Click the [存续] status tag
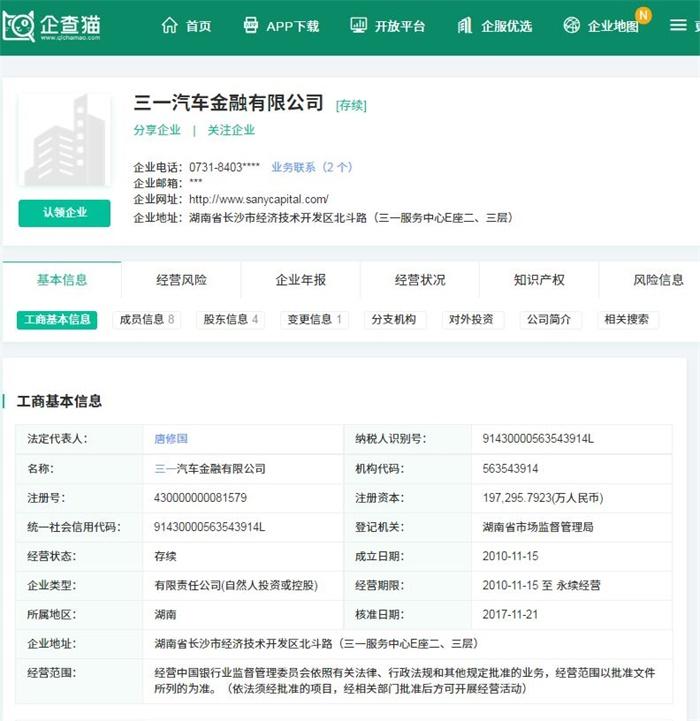The width and height of the screenshot is (700, 721). (x=351, y=105)
